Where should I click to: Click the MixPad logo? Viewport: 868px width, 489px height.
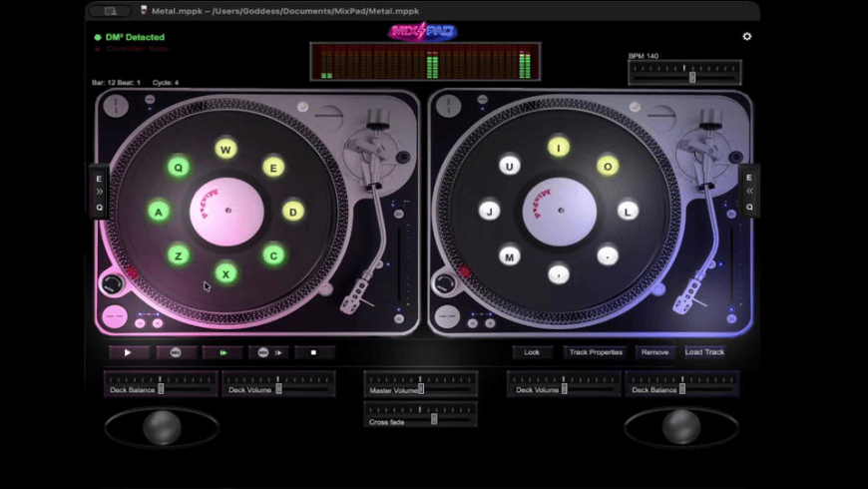click(422, 32)
